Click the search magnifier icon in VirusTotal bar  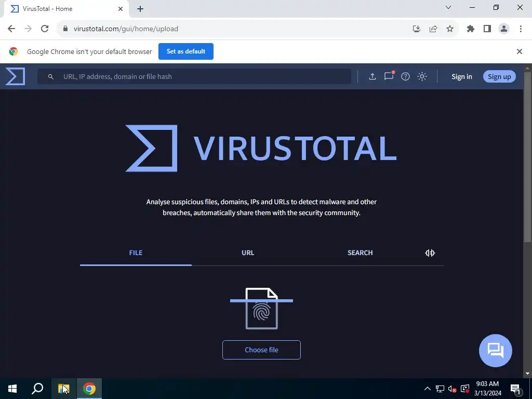pyautogui.click(x=50, y=77)
